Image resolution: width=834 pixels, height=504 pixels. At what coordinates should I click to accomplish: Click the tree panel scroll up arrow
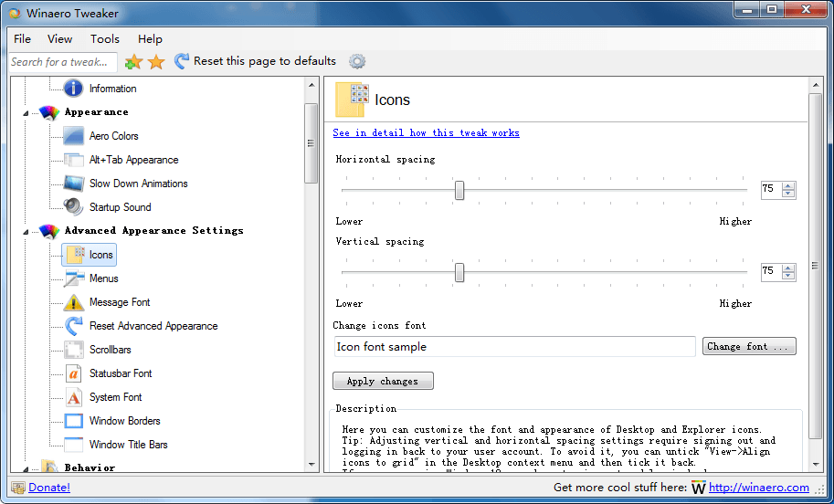pos(311,85)
